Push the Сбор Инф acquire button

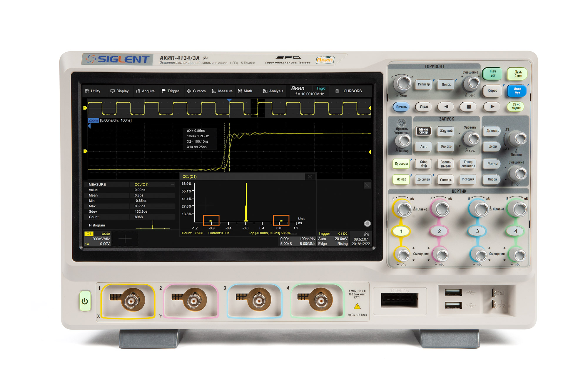pyautogui.click(x=424, y=164)
